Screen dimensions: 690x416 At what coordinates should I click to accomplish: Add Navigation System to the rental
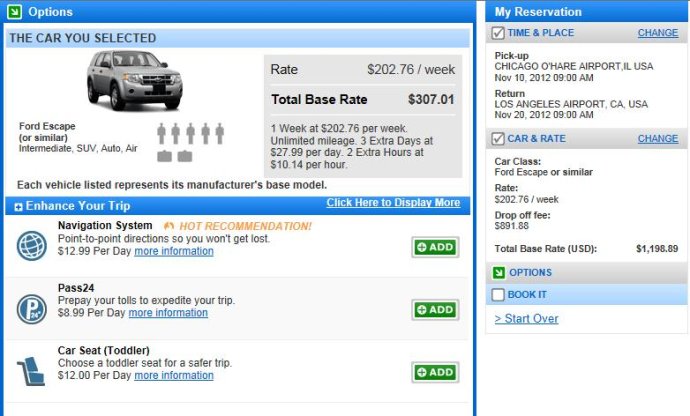pyautogui.click(x=435, y=247)
